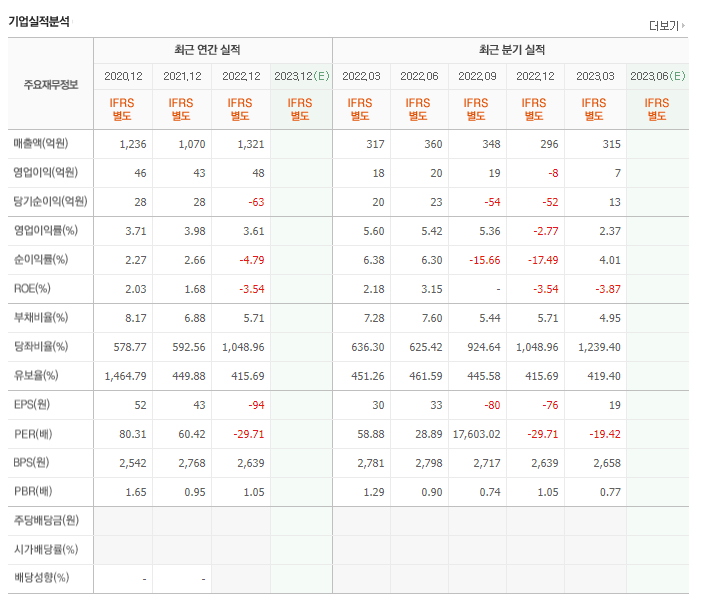Click the -15.66 net margin value

pyautogui.click(x=485, y=260)
